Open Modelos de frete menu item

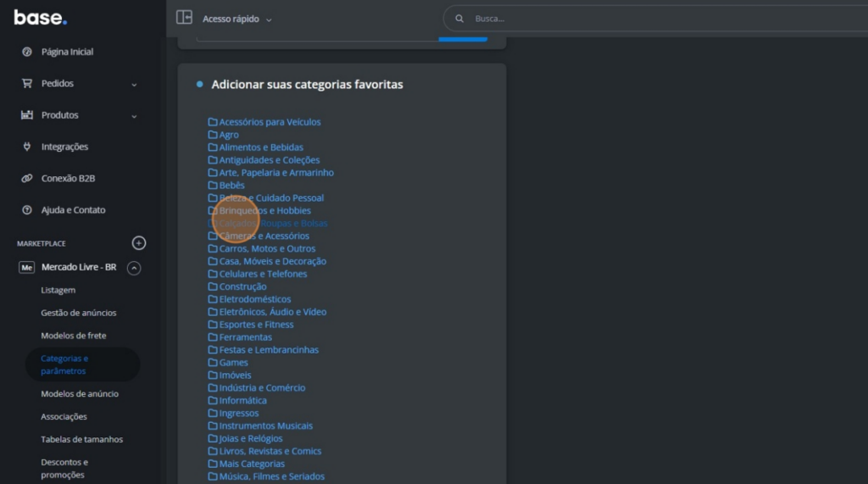(x=74, y=336)
